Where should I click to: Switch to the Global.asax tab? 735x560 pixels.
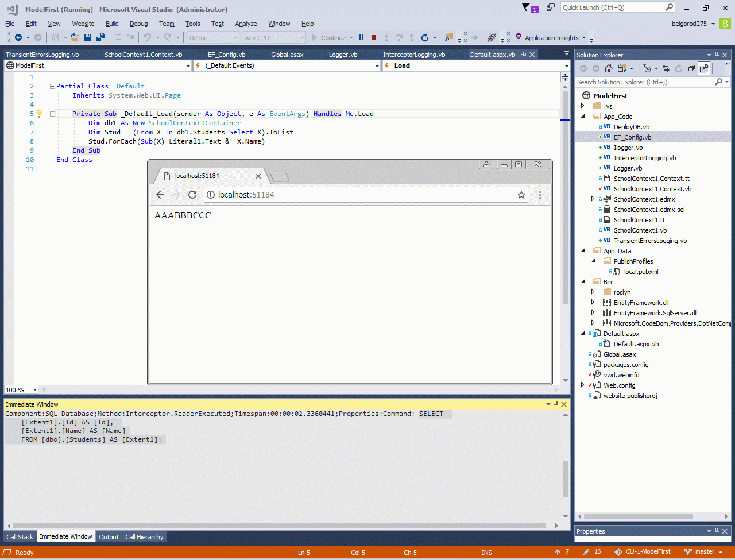(x=287, y=55)
